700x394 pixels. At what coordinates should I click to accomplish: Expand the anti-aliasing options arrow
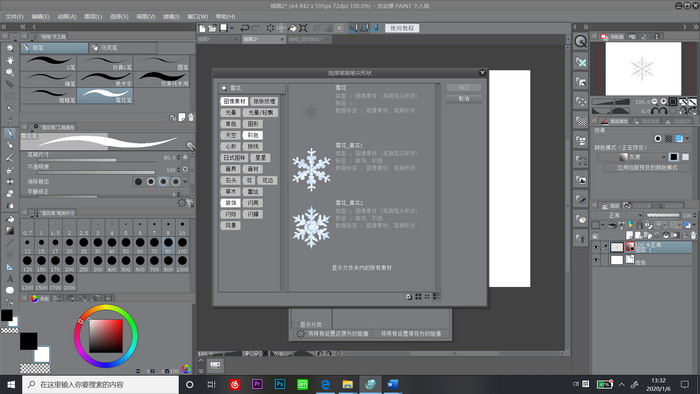pos(185,182)
